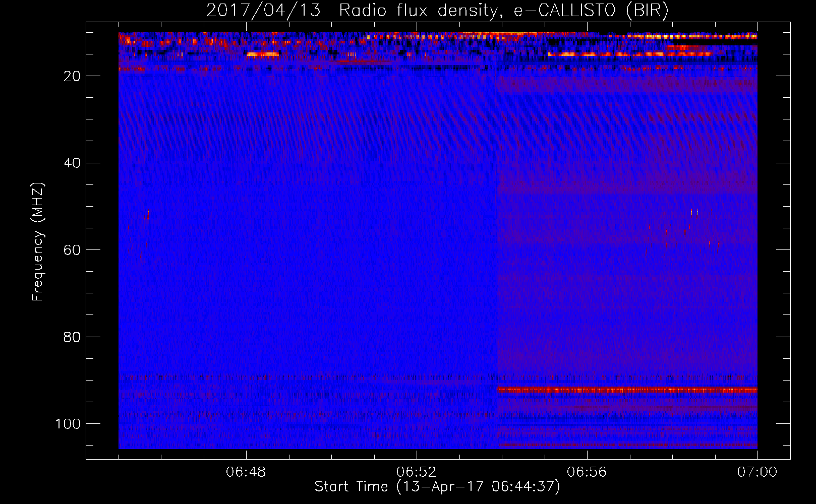
Task: Click the x-axis label "Start Time (13-Apr-17 06:44:37)"
Action: 437,487
